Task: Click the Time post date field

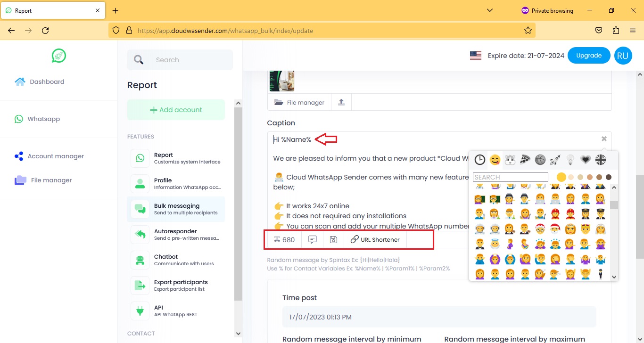Action: pyautogui.click(x=439, y=317)
